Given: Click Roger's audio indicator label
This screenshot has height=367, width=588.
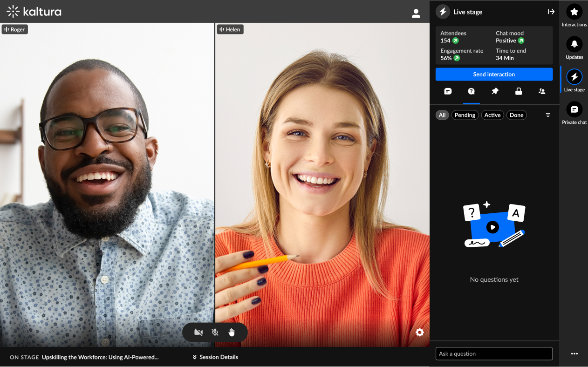Looking at the screenshot, I should (15, 29).
